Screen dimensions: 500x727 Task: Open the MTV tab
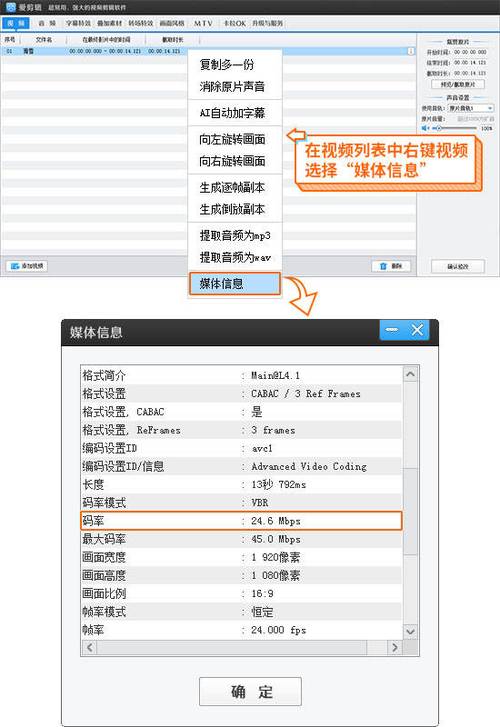[x=203, y=23]
